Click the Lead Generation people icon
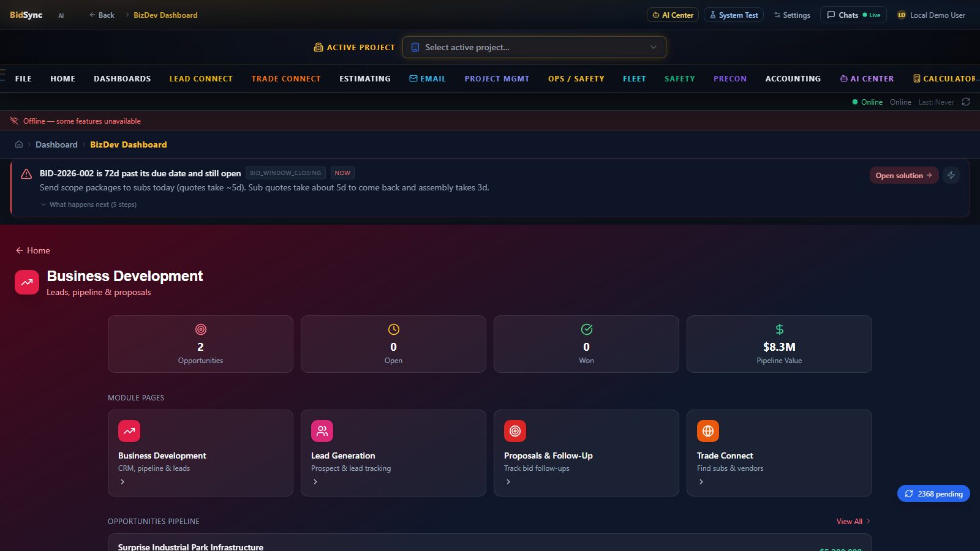980x551 pixels. (x=322, y=431)
